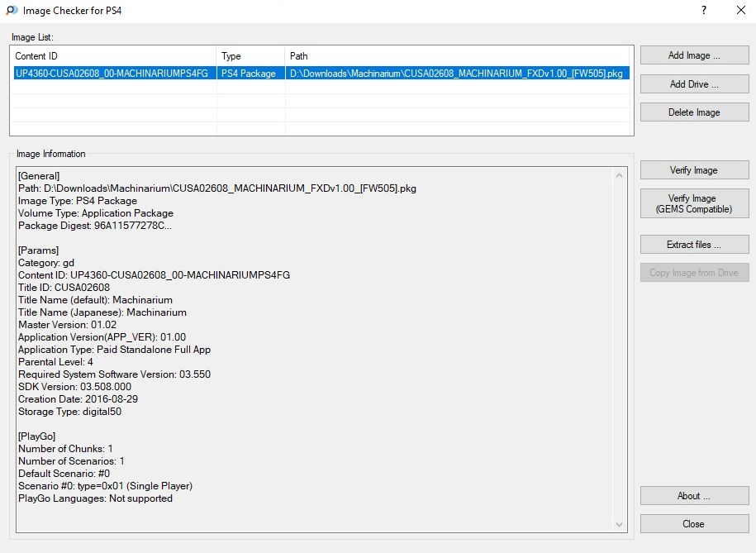
Task: Select the PS4 Package type cell
Action: pyautogui.click(x=249, y=74)
